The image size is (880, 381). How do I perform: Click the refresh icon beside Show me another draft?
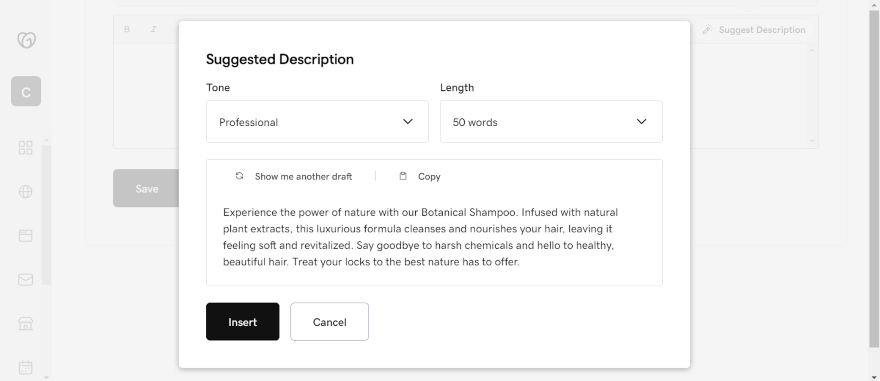click(239, 176)
